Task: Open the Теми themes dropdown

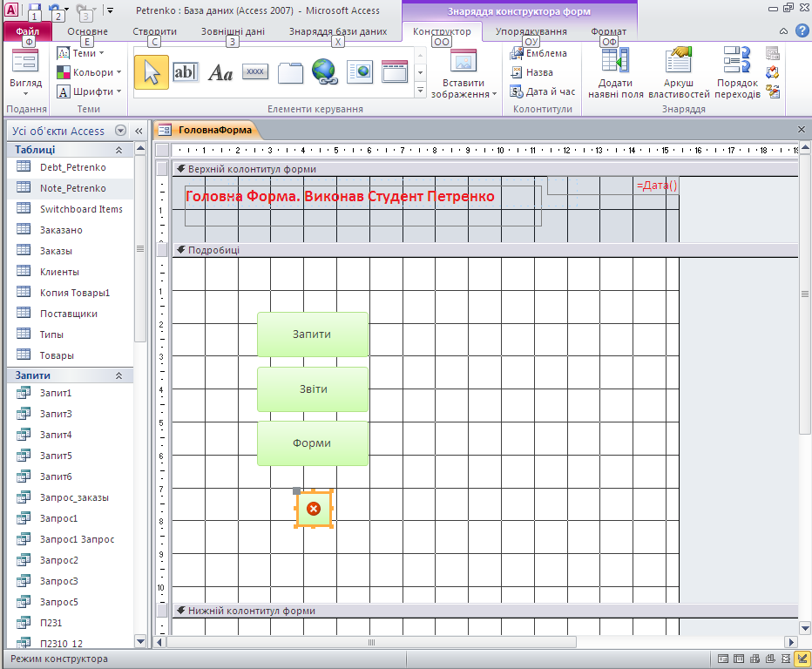Action: click(81, 53)
